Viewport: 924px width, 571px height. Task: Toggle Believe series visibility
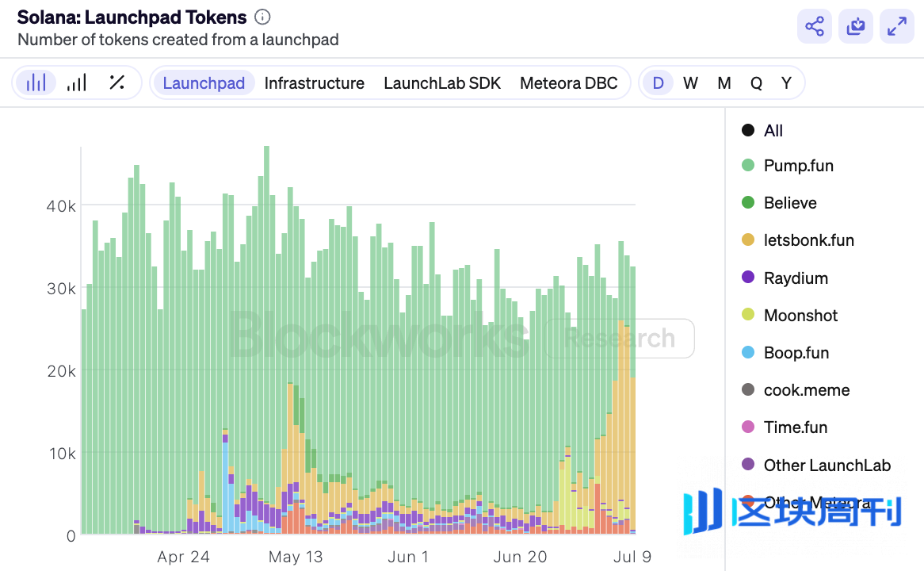pos(779,203)
